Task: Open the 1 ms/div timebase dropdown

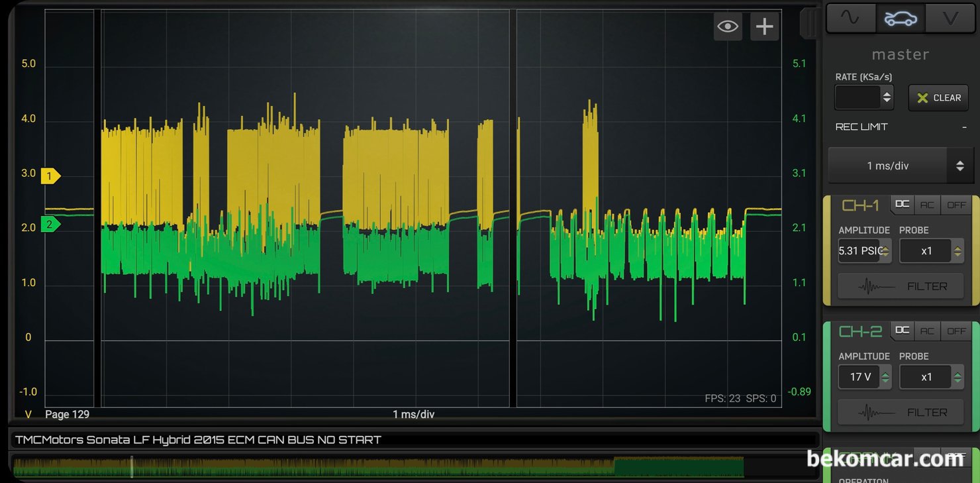Action: pos(900,166)
